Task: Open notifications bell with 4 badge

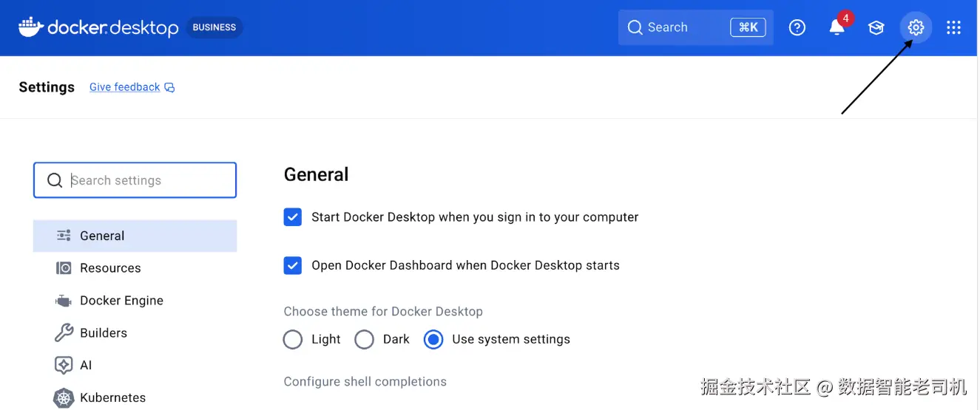Action: (x=837, y=27)
